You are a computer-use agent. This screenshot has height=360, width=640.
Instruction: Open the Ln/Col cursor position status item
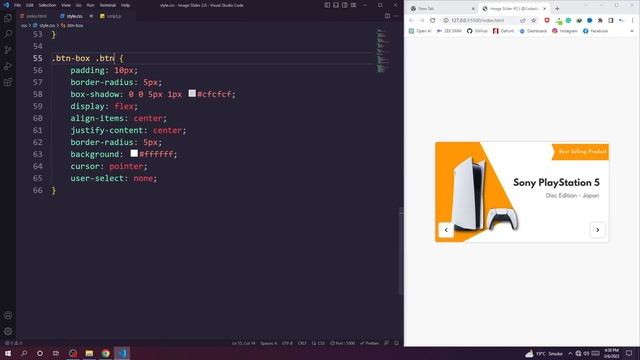(243, 343)
